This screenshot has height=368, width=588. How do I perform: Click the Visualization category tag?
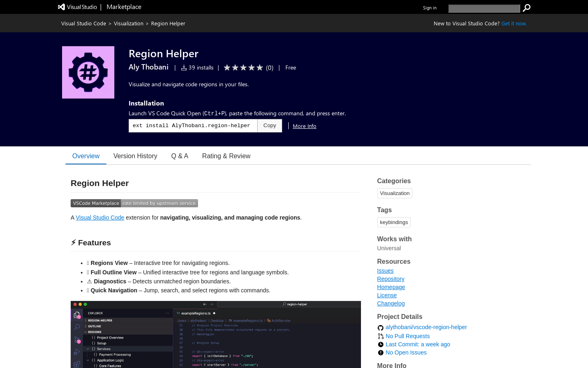(395, 193)
